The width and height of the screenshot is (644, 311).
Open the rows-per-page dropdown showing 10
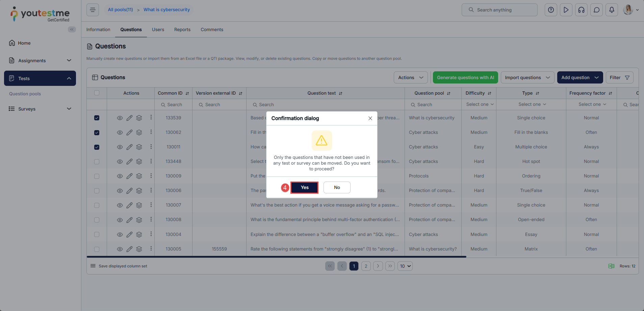(405, 266)
